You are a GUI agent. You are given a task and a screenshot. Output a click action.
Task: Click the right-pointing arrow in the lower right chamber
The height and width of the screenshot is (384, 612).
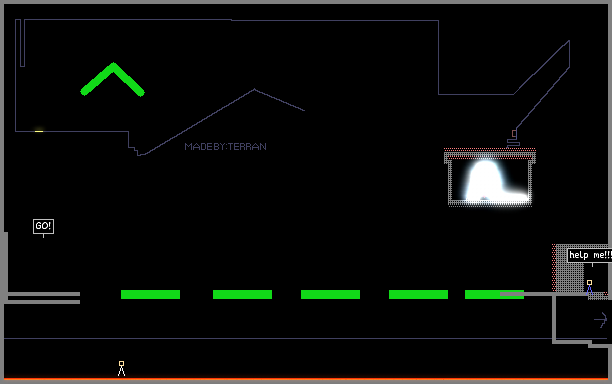[601, 320]
